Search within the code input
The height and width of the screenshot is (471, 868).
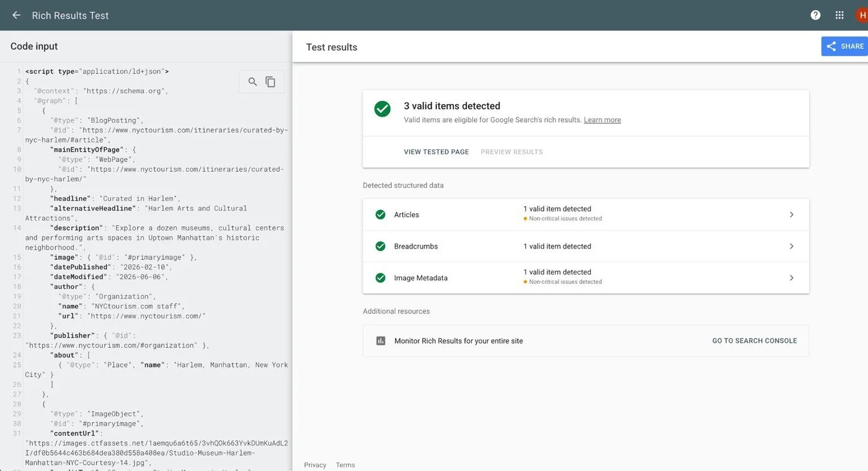click(x=252, y=82)
